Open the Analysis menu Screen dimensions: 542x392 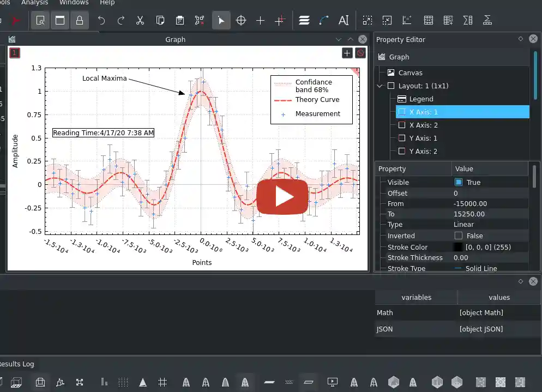click(34, 3)
